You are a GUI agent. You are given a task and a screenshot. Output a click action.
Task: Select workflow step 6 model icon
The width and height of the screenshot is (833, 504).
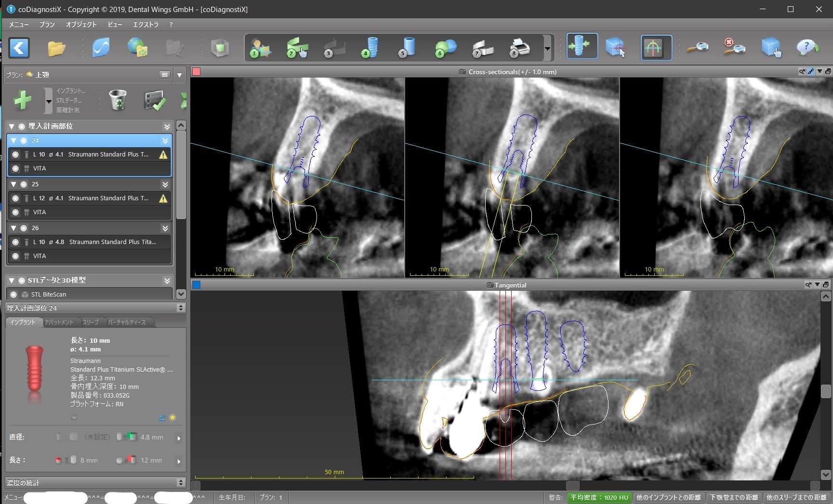[x=445, y=48]
